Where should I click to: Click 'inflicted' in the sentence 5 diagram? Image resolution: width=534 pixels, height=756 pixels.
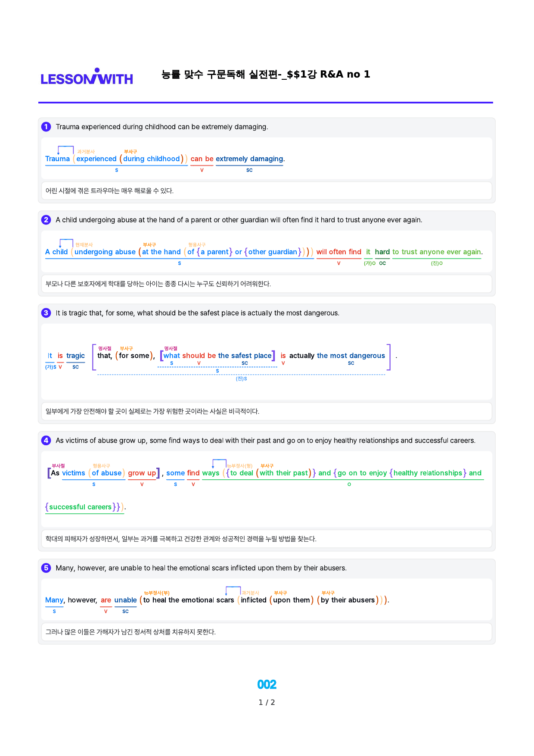pyautogui.click(x=254, y=600)
